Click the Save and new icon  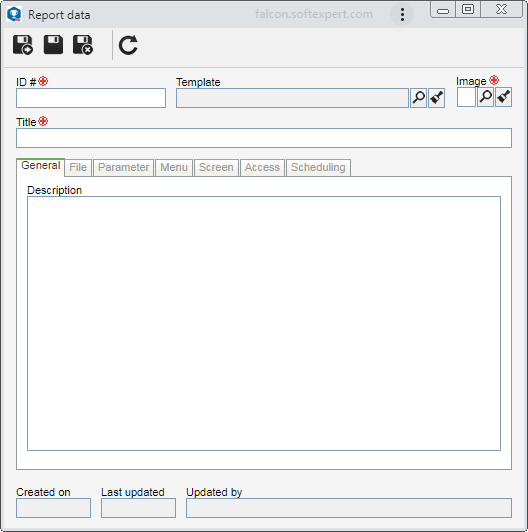pos(23,45)
